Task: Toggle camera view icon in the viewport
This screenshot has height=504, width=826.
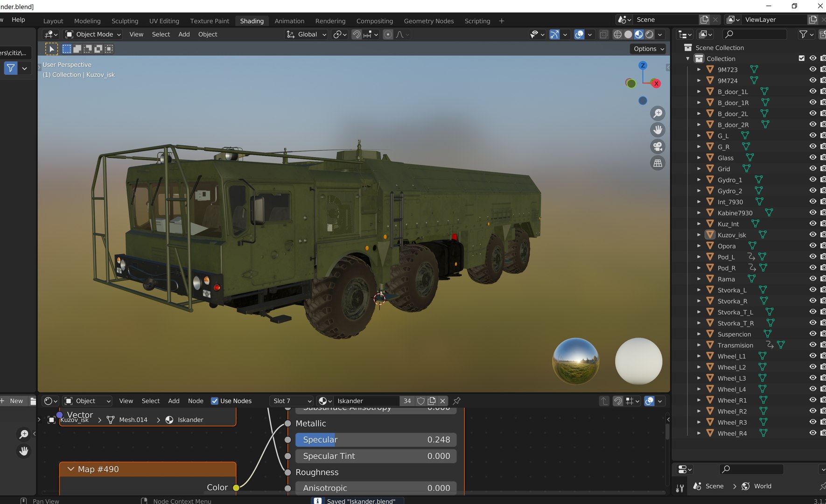Action: [x=658, y=147]
